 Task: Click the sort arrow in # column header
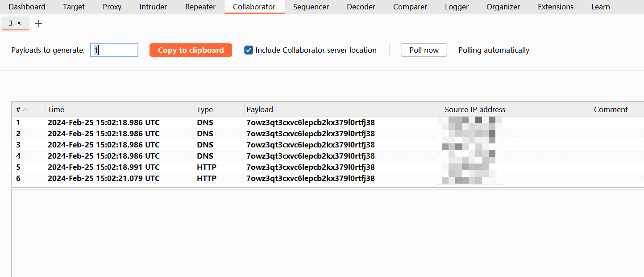26,109
